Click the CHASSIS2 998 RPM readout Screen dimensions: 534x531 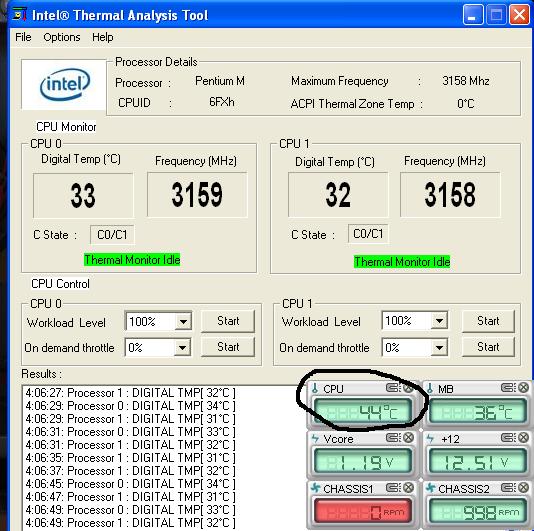pyautogui.click(x=478, y=512)
